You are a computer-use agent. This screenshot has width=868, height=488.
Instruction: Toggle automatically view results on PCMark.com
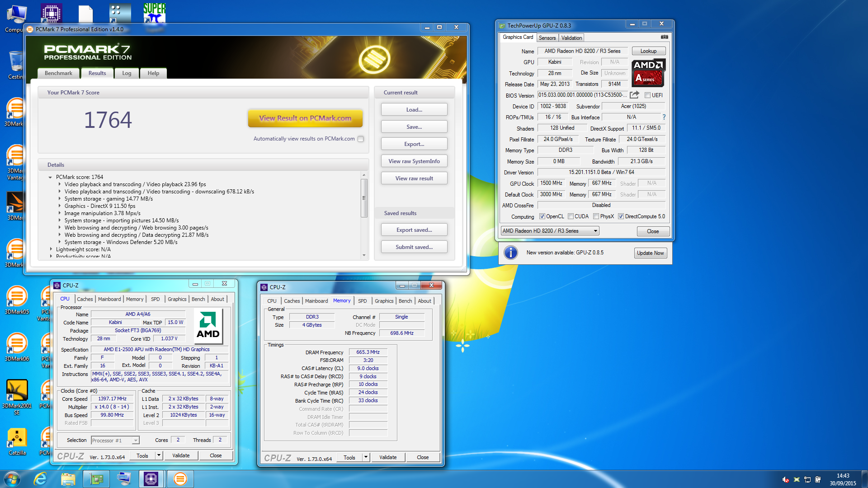pyautogui.click(x=361, y=139)
